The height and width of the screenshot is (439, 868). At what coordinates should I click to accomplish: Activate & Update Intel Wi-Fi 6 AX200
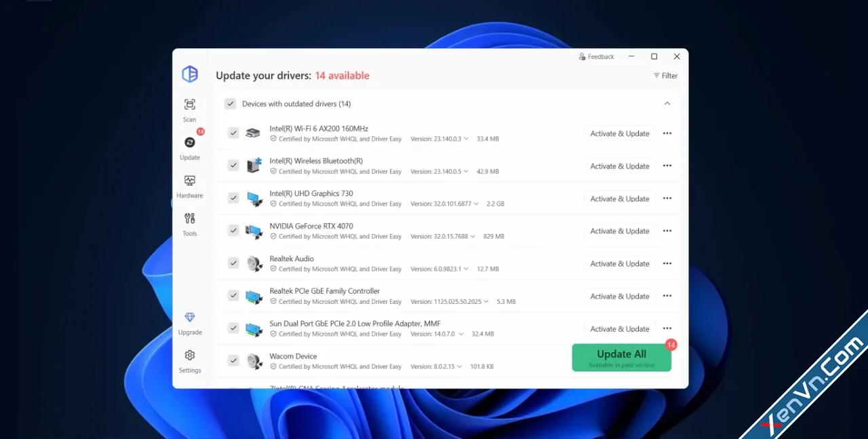(620, 134)
